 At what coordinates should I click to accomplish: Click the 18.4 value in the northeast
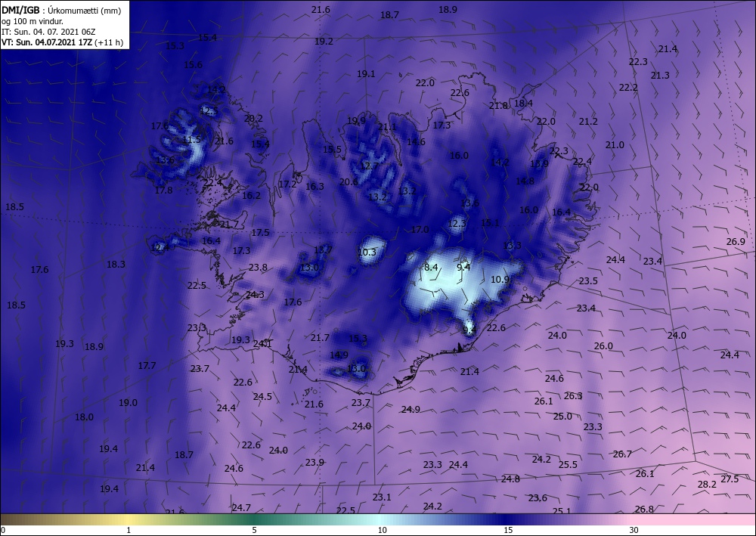click(x=523, y=103)
